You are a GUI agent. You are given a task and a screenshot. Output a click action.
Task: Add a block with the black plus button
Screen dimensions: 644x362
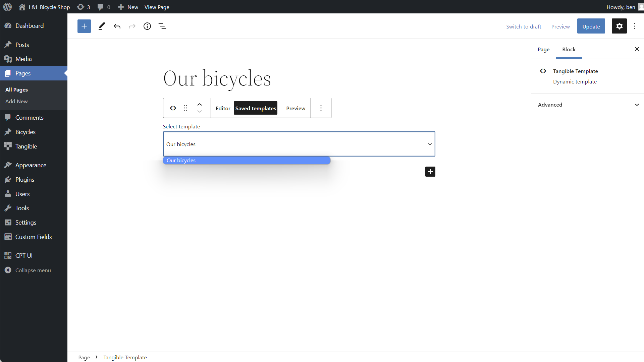point(430,172)
